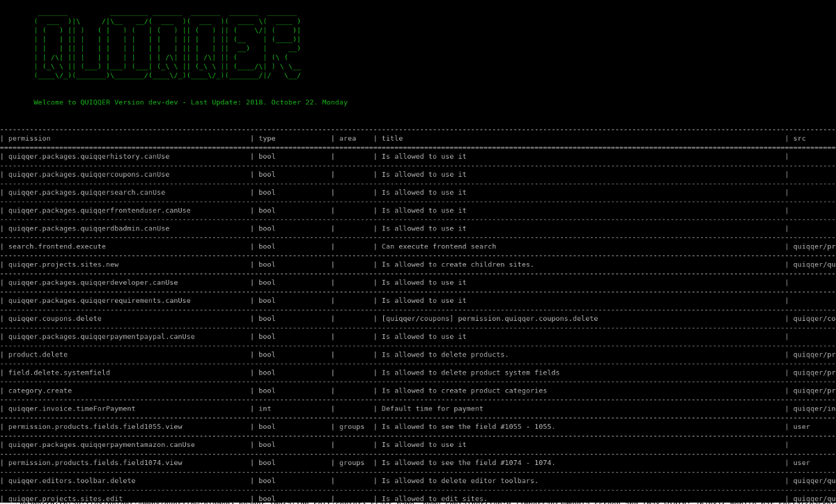Select the quiqqer.editors.toolbar.delete permission row
Screen dimensions: 836x504
click(x=70, y=480)
